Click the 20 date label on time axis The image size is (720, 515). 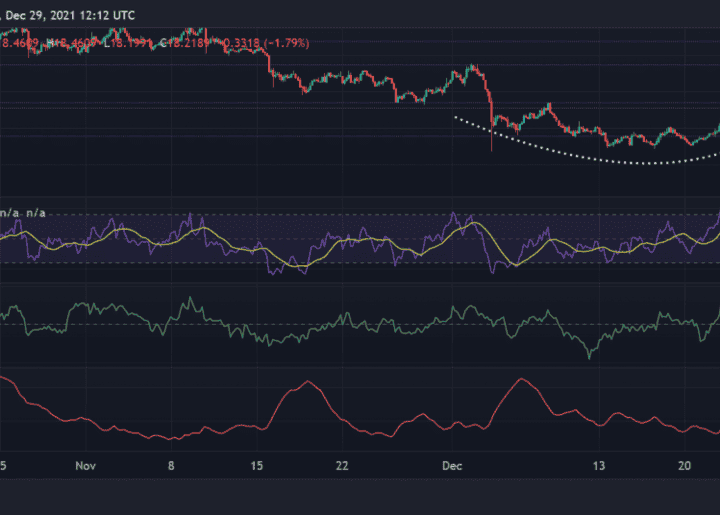point(685,466)
